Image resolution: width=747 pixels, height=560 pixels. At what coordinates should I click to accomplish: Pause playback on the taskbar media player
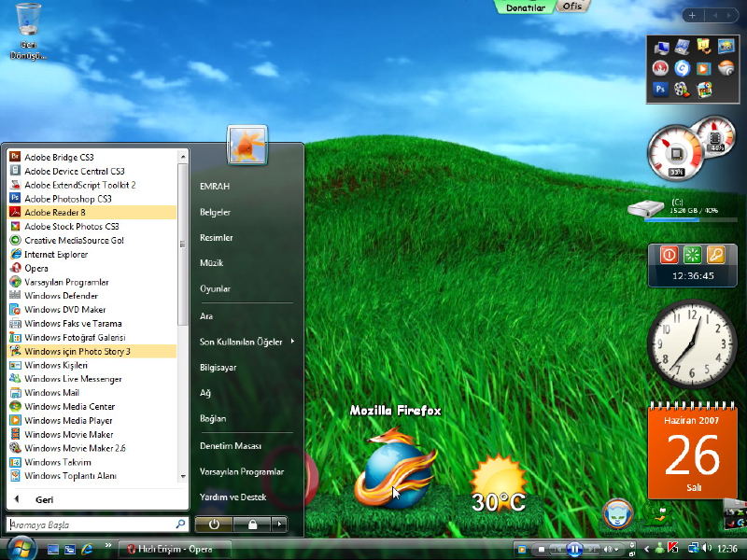(x=575, y=550)
